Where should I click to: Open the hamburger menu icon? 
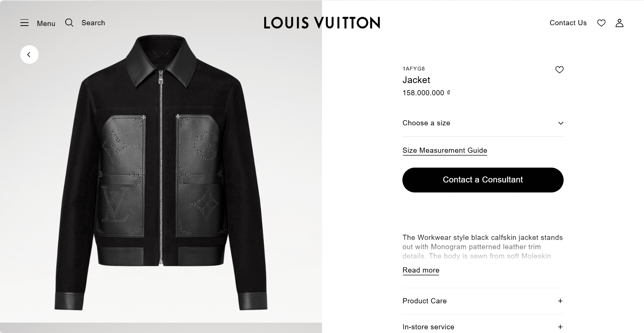click(24, 23)
